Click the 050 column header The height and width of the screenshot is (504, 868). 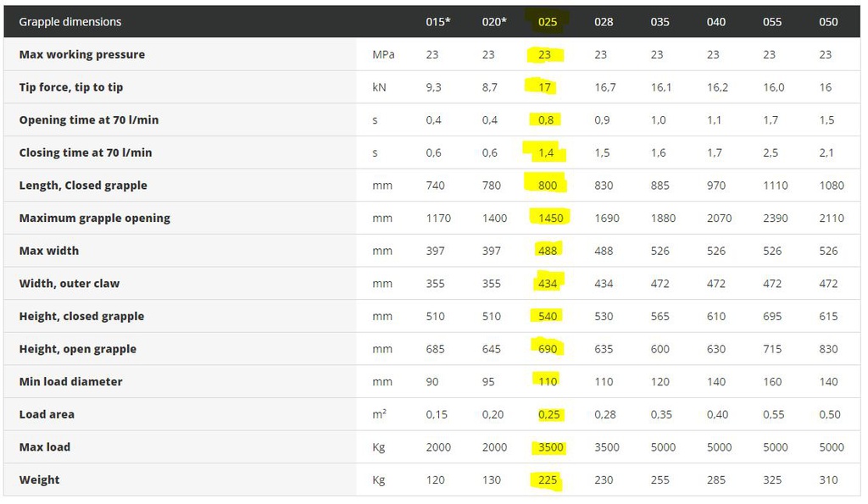pos(828,22)
